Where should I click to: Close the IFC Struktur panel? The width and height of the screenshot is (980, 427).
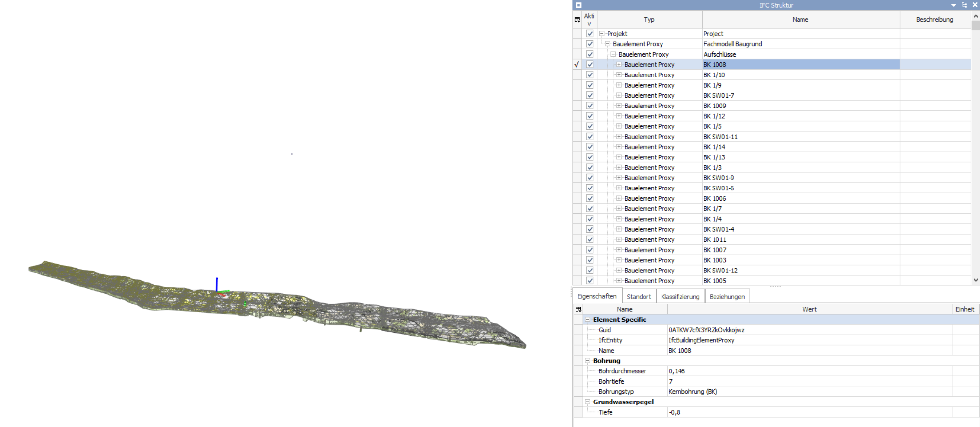[975, 5]
